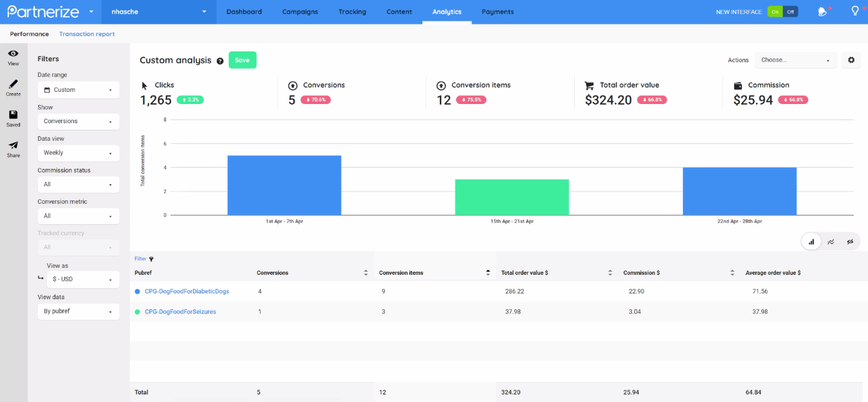This screenshot has height=402, width=868.
Task: Click the Conversions 70.6% decrease badge
Action: click(x=316, y=100)
